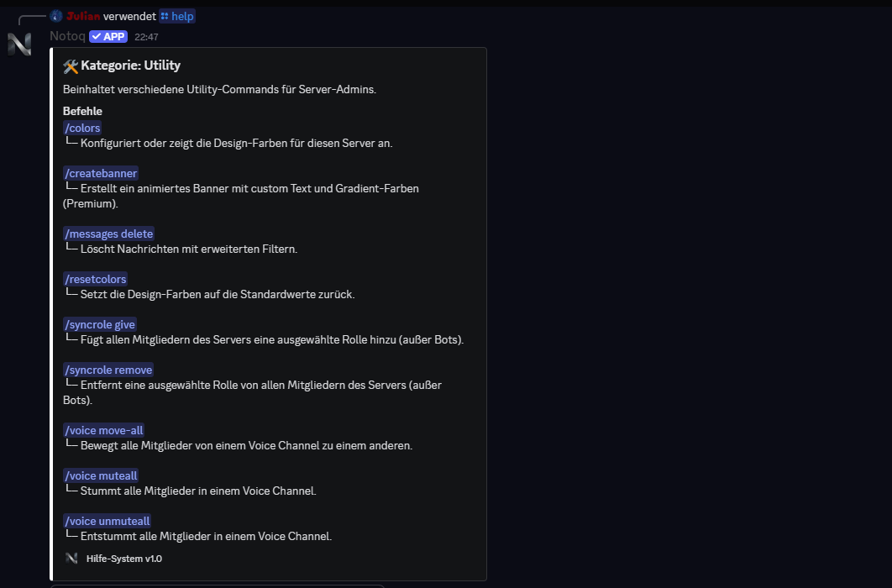This screenshot has width=892, height=588.
Task: Click the /voice move-all command
Action: (x=103, y=430)
